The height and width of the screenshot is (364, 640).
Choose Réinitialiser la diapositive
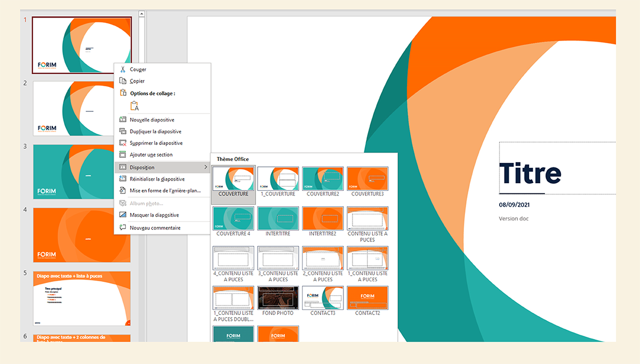click(163, 179)
